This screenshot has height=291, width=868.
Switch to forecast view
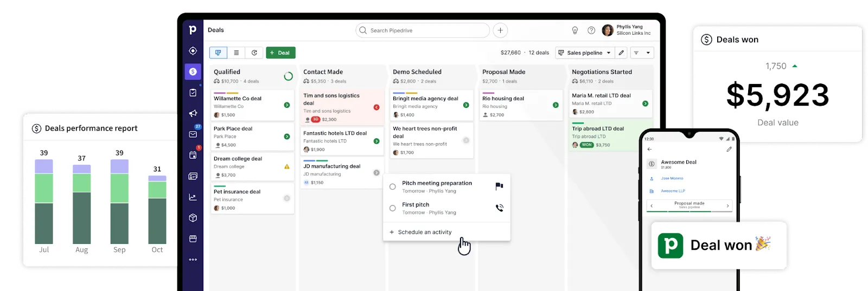[x=254, y=53]
